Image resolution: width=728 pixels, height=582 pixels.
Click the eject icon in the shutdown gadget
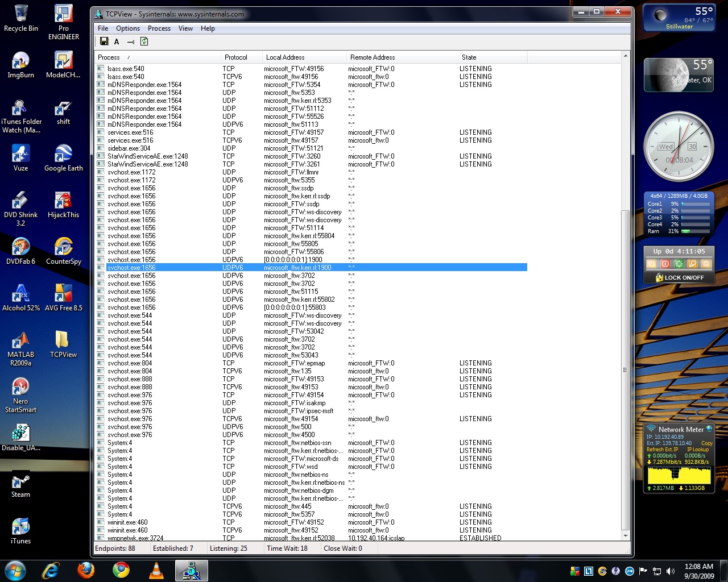[706, 264]
